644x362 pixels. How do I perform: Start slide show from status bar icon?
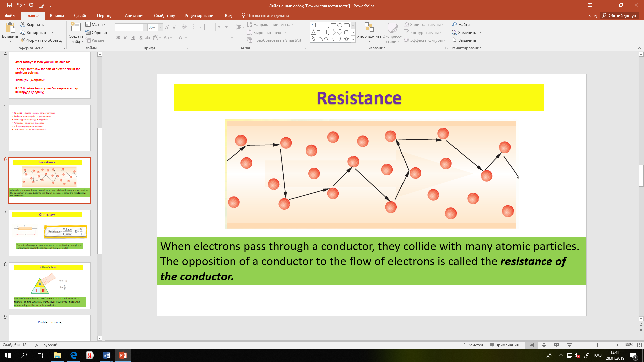[x=569, y=345]
